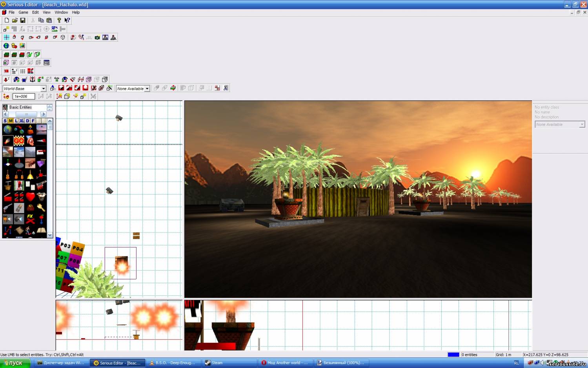Click entity list scroll-up arrow
This screenshot has height=368, width=588.
(x=50, y=121)
